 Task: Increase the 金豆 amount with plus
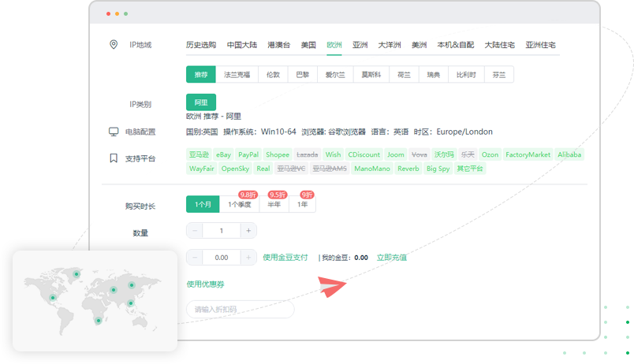[x=248, y=257]
